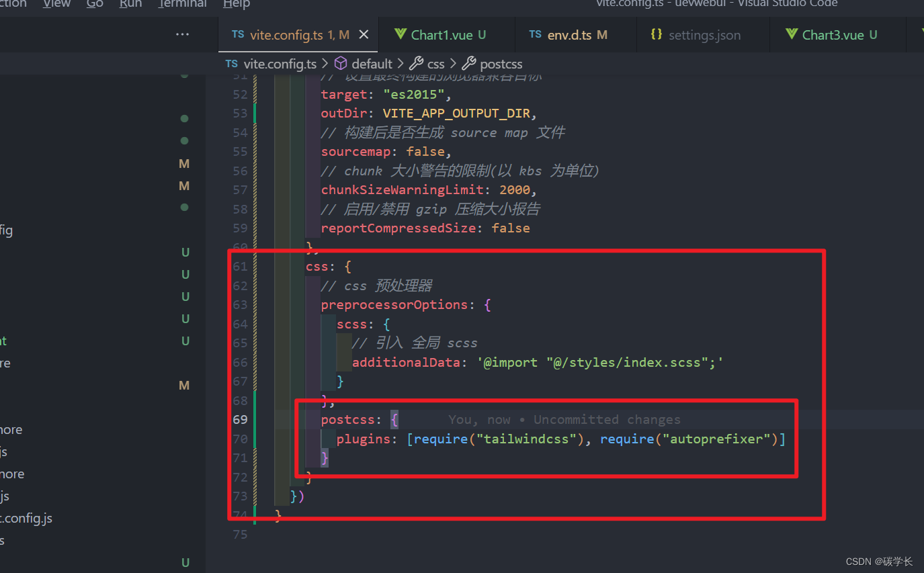The width and height of the screenshot is (924, 573).
Task: Click the "scss" key on line 64
Action: pyautogui.click(x=351, y=324)
